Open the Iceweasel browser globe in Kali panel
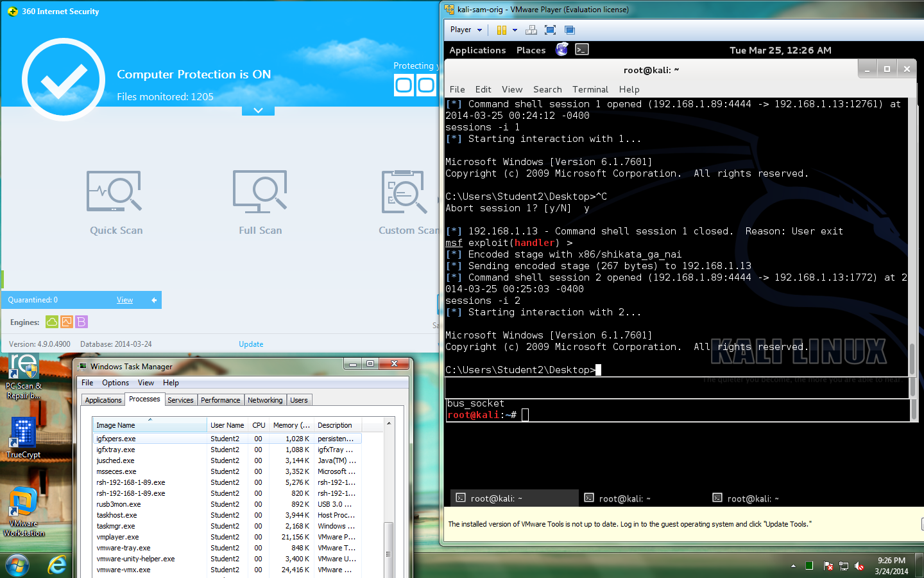The image size is (924, 578). point(561,49)
